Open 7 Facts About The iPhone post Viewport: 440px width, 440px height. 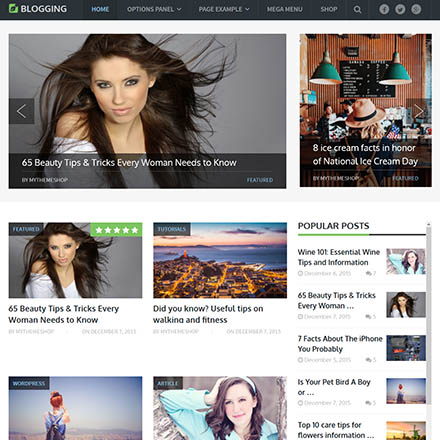tap(340, 344)
